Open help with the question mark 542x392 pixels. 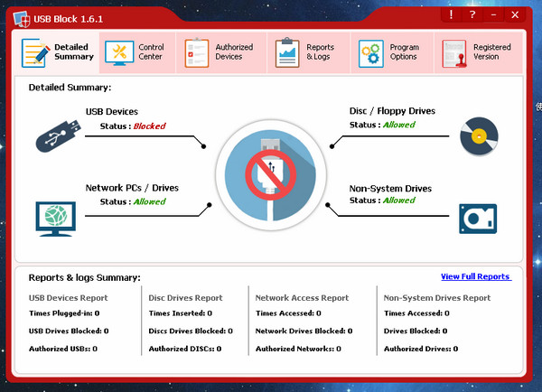coord(472,14)
